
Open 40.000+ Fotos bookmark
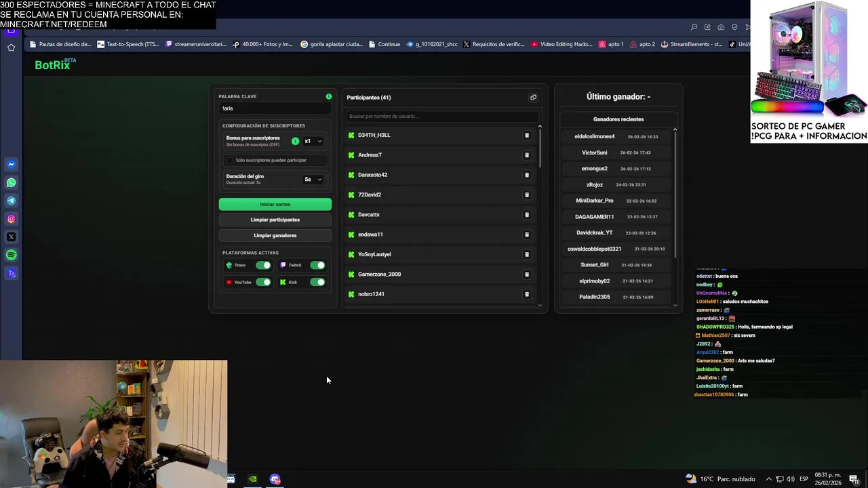point(262,44)
